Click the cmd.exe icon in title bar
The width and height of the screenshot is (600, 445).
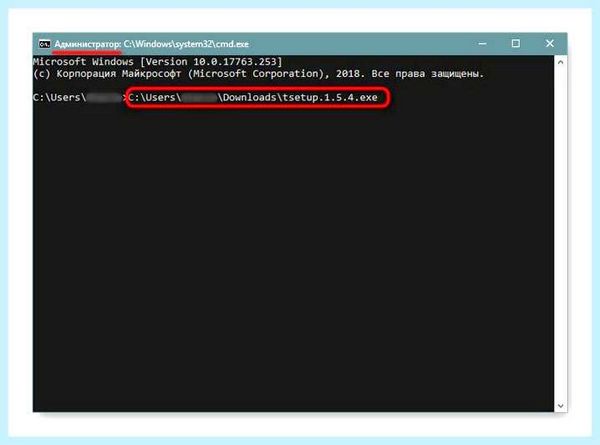click(x=44, y=44)
